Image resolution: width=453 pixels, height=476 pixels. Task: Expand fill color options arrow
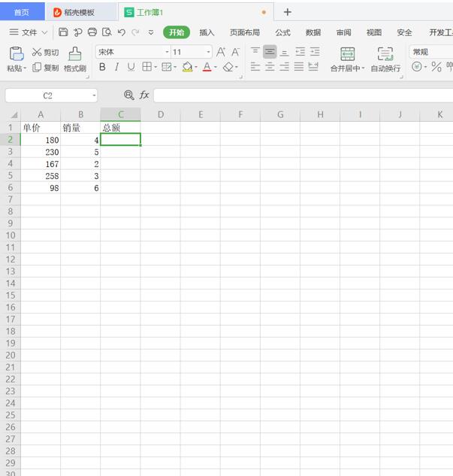pos(196,67)
